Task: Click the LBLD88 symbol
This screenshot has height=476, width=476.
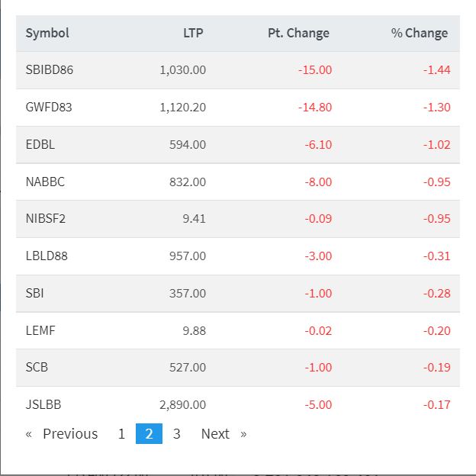Action: pyautogui.click(x=47, y=256)
